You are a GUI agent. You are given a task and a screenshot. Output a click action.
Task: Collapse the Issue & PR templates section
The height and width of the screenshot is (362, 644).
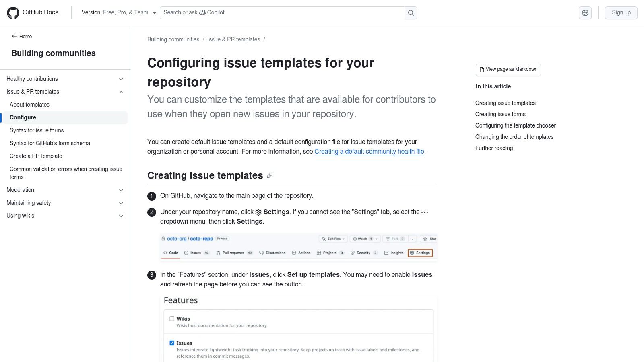[x=121, y=92]
